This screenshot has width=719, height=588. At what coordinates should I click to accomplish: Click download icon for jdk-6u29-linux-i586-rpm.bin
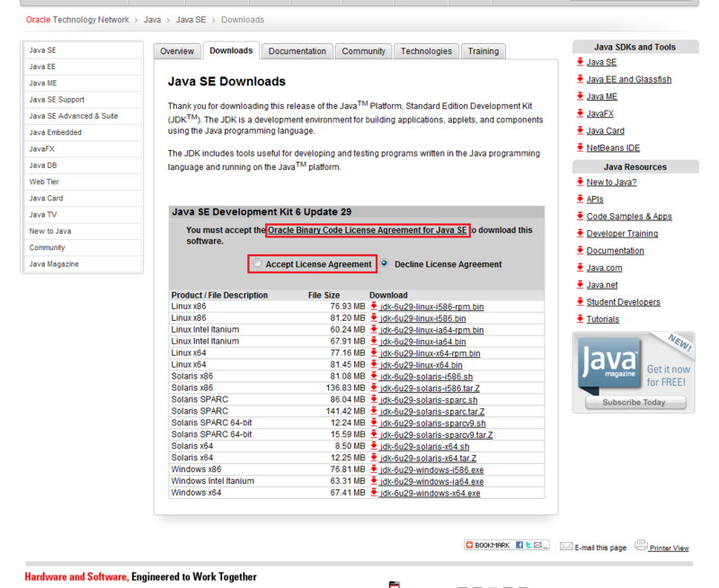click(x=374, y=306)
